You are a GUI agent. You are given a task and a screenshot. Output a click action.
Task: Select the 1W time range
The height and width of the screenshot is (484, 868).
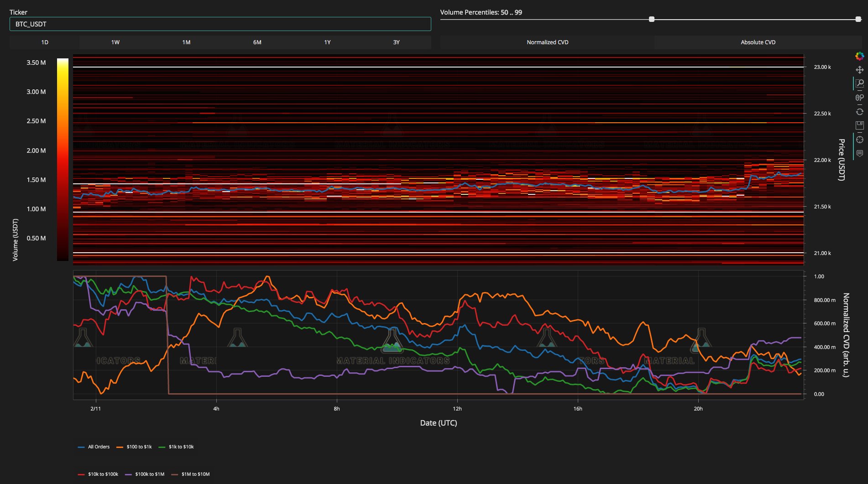[115, 42]
